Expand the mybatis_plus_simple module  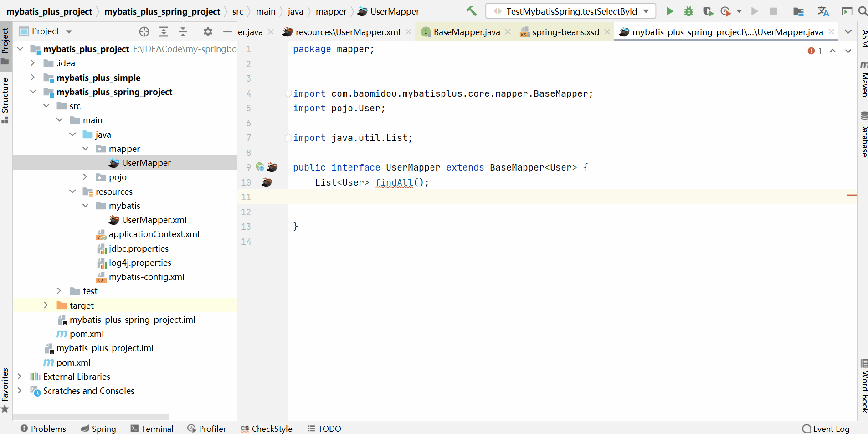pyautogui.click(x=33, y=77)
